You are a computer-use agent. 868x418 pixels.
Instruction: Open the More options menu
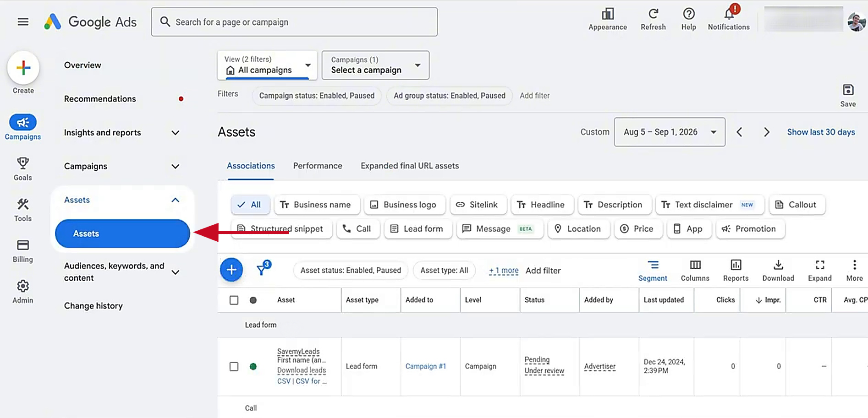click(x=854, y=265)
